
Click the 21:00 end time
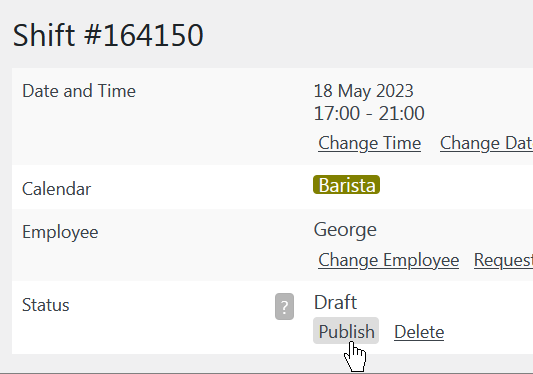click(x=401, y=113)
